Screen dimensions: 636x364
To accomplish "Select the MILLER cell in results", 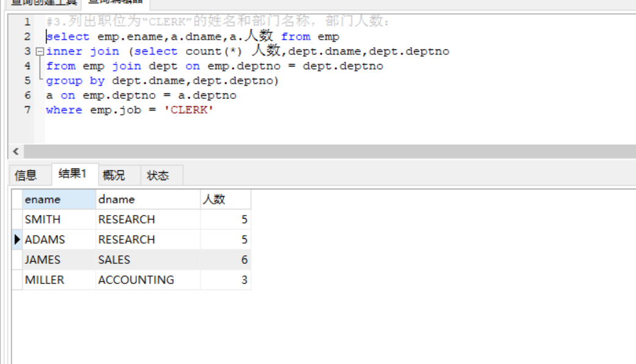I will pyautogui.click(x=58, y=280).
